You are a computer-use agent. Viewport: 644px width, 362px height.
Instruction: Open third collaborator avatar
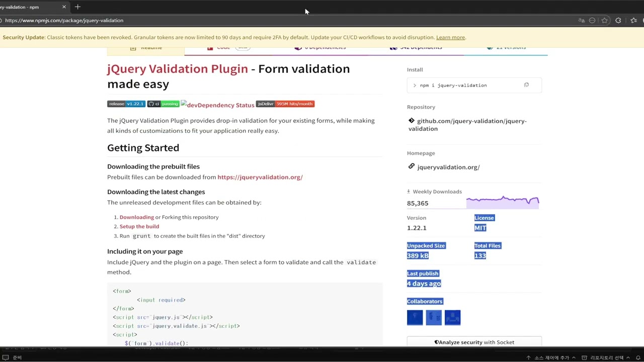pos(452,317)
